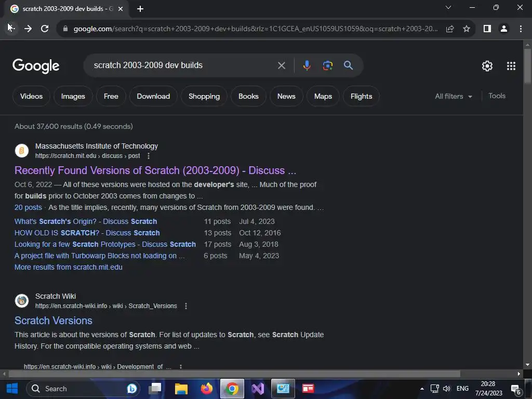Open Recently Found Versions of Scratch result
Screen dimensions: 532x399
pyautogui.click(x=155, y=170)
